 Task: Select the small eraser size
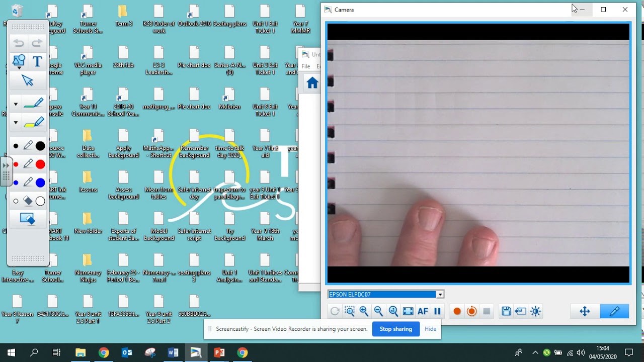point(16,201)
